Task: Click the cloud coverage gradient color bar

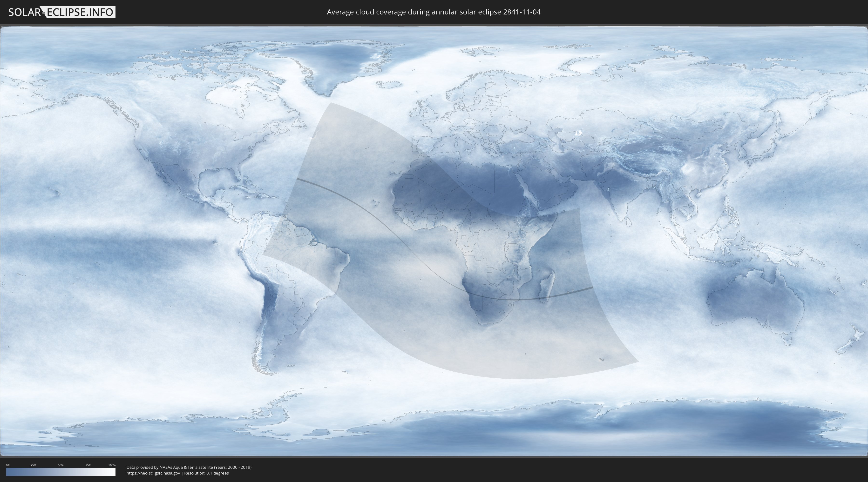Action: click(x=61, y=472)
